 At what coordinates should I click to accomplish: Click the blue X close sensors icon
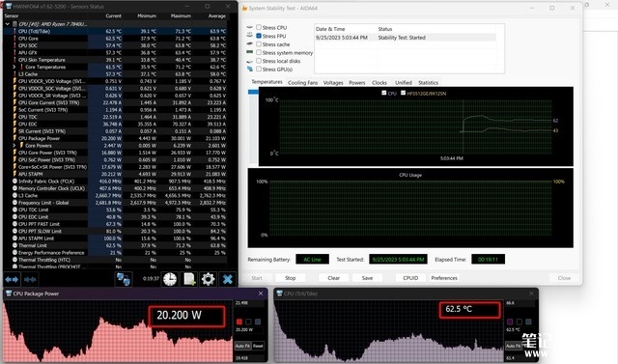tap(228, 279)
